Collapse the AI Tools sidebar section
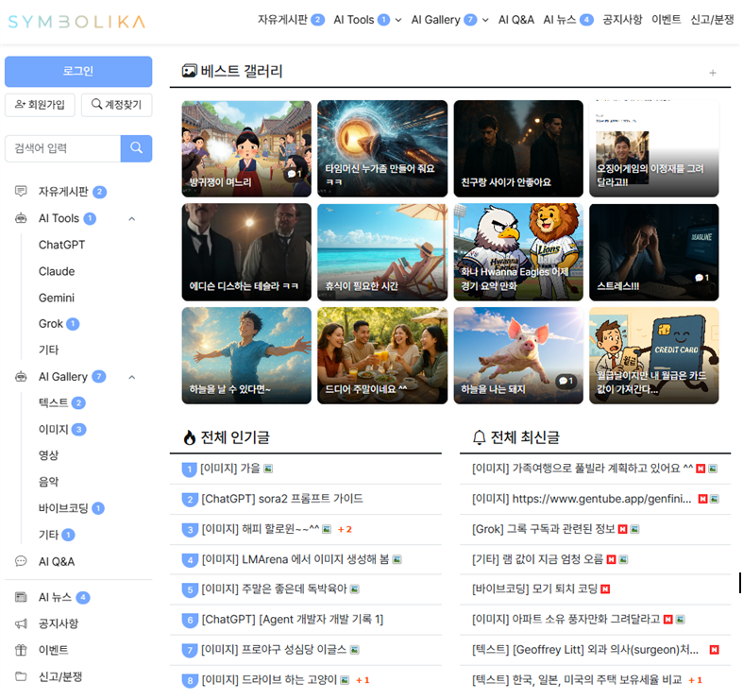Screen dimensions: 743x700 click(131, 218)
